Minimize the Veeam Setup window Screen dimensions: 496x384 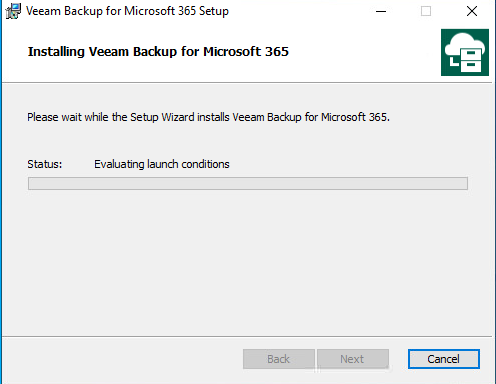point(381,11)
